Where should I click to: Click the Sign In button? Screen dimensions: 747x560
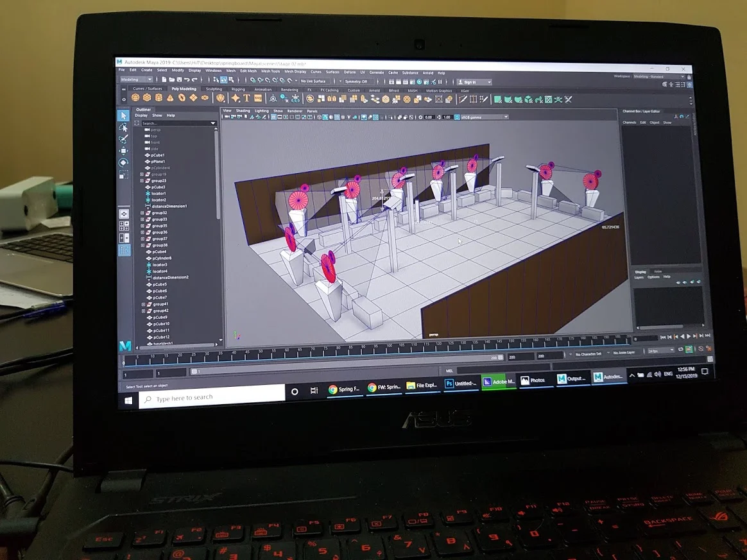474,82
